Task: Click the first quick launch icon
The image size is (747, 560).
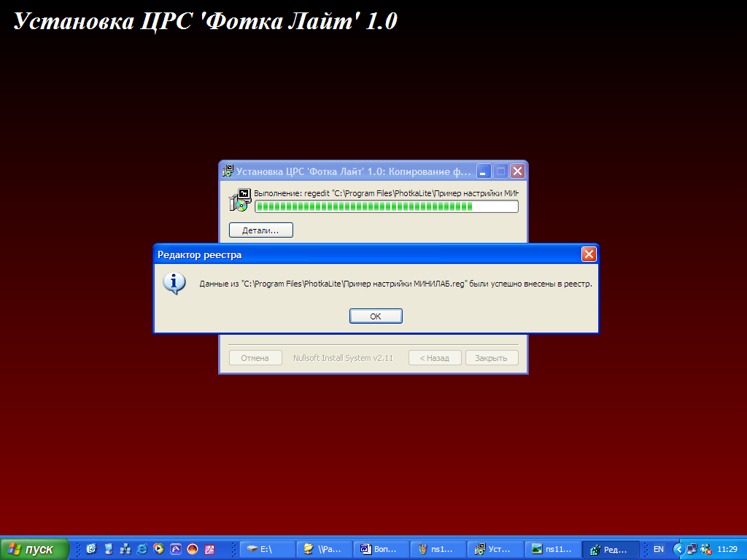Action: [91, 549]
